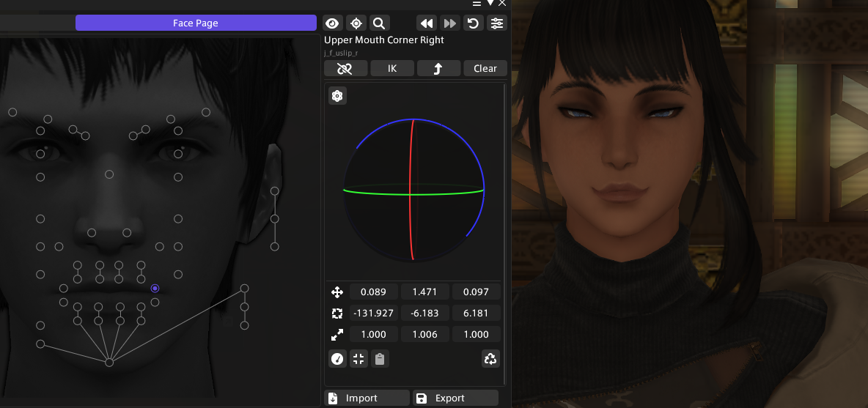The image size is (868, 408).
Task: Collapse window with the top triangle
Action: tap(490, 4)
